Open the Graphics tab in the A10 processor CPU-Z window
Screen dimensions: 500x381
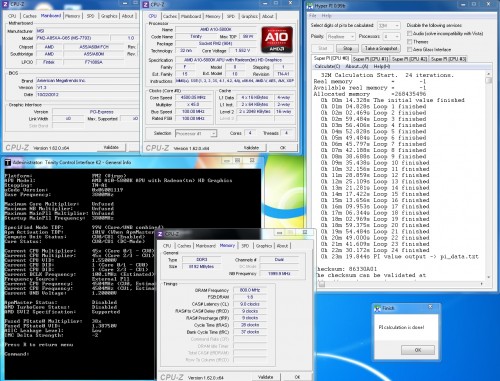click(x=249, y=16)
